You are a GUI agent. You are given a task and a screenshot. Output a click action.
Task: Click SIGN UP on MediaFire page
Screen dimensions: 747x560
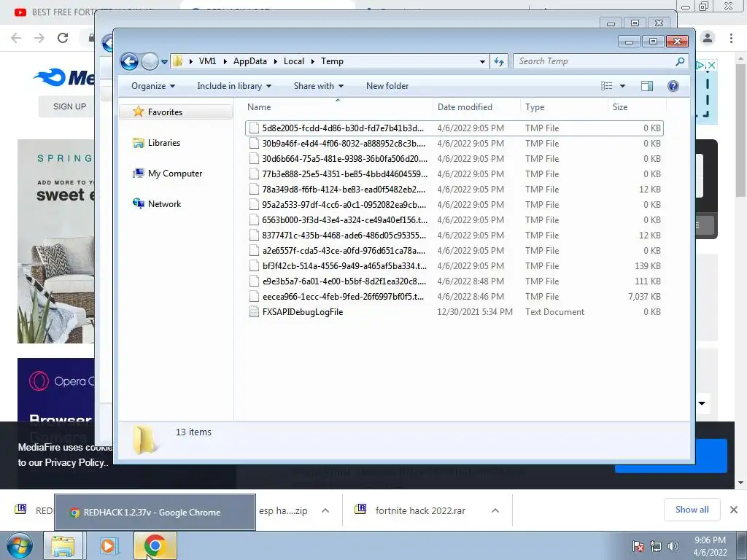[x=69, y=106]
